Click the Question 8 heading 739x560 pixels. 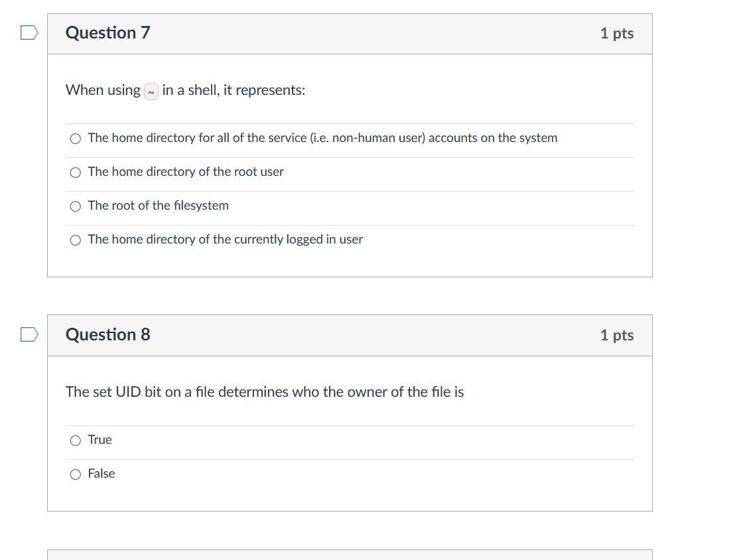pos(107,334)
